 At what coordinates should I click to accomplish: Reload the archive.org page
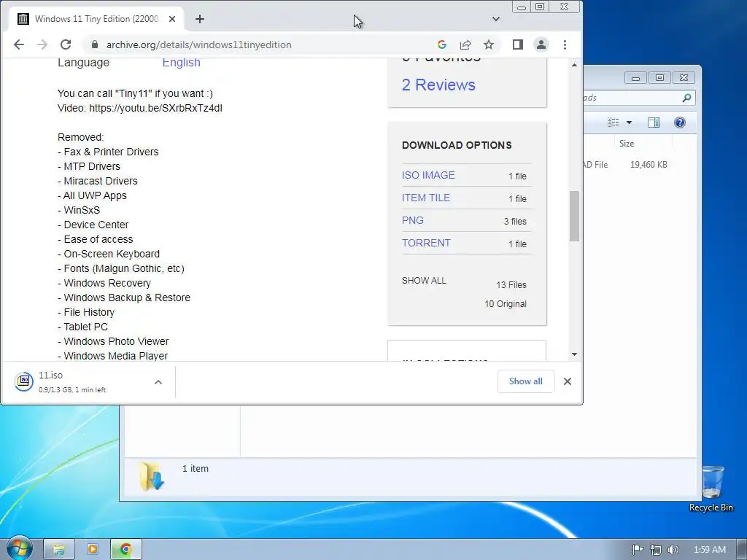(66, 44)
